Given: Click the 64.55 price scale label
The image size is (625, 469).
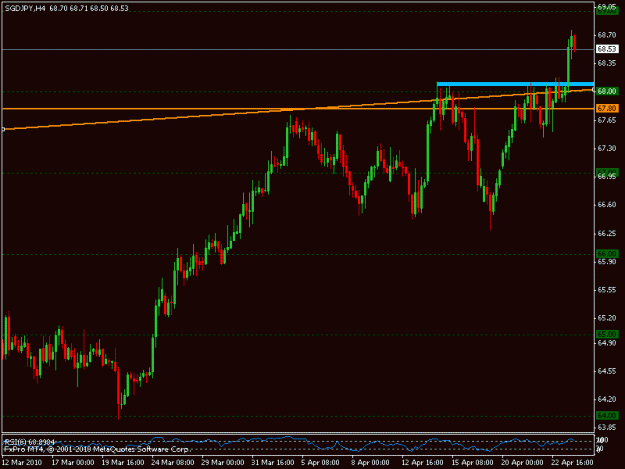Looking at the screenshot, I should (x=607, y=371).
